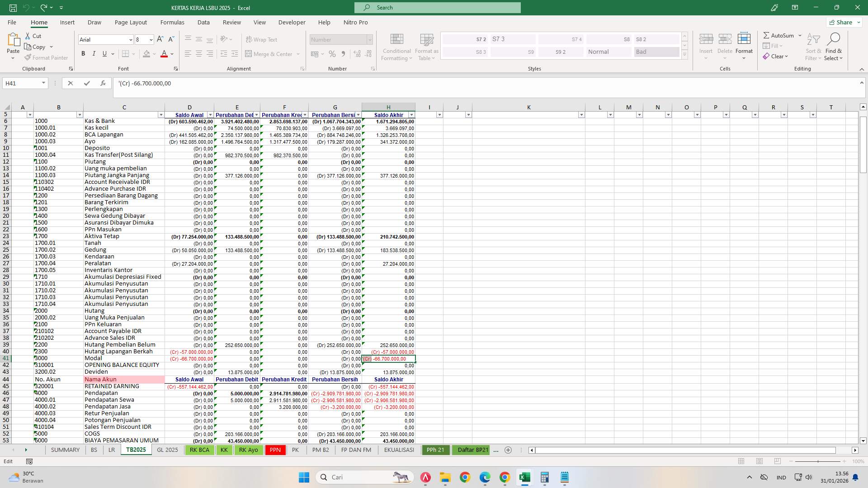Switch to the Formulas ribbon tab

pos(172,22)
